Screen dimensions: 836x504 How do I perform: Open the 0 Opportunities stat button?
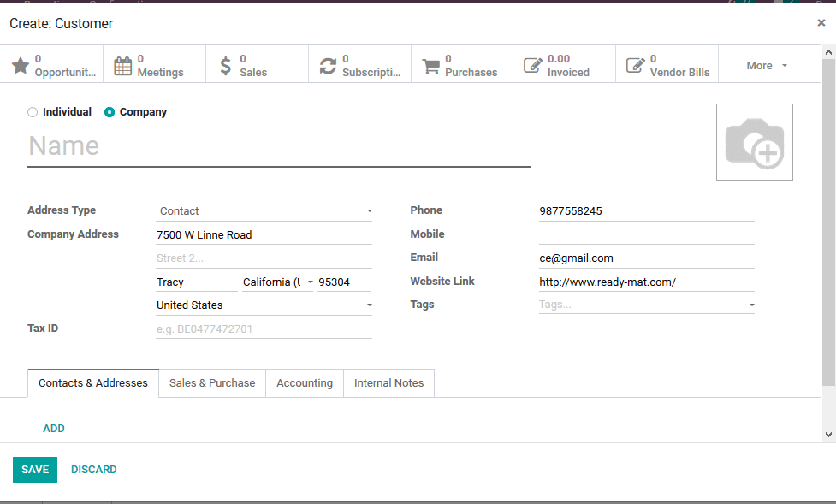coord(51,66)
